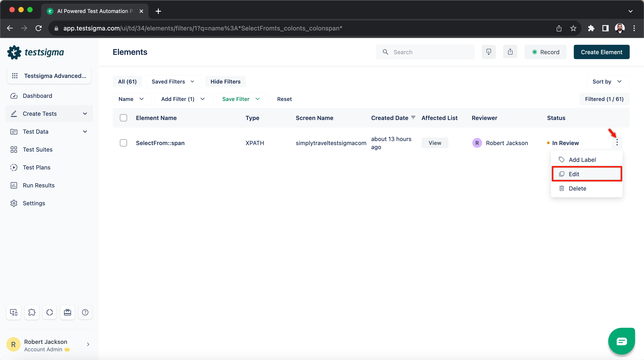Viewport: 644px width, 360px height.
Task: Choose Add Label from the menu
Action: tap(587, 160)
